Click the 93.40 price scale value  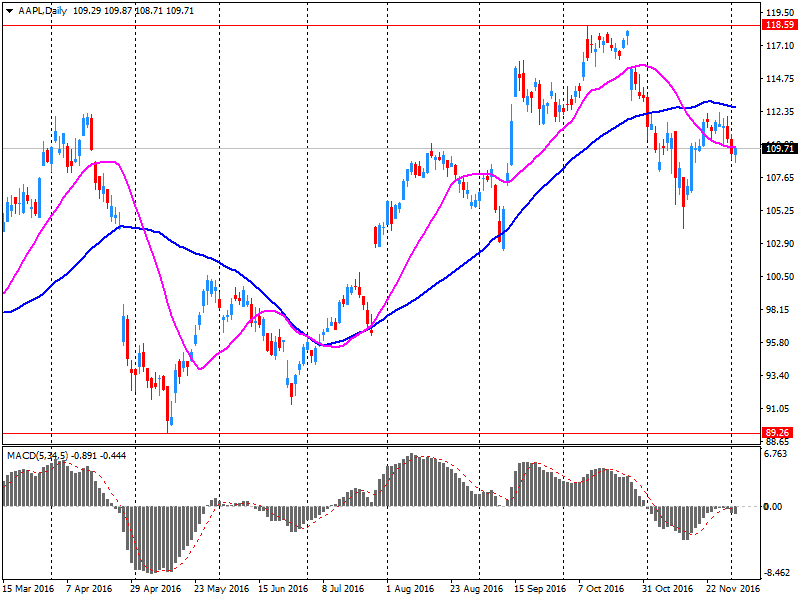pyautogui.click(x=780, y=376)
